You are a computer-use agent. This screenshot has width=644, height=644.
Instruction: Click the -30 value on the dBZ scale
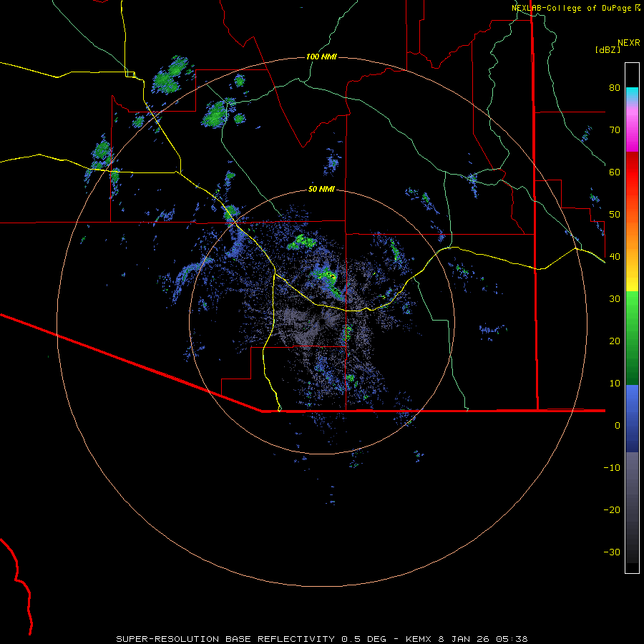(612, 552)
